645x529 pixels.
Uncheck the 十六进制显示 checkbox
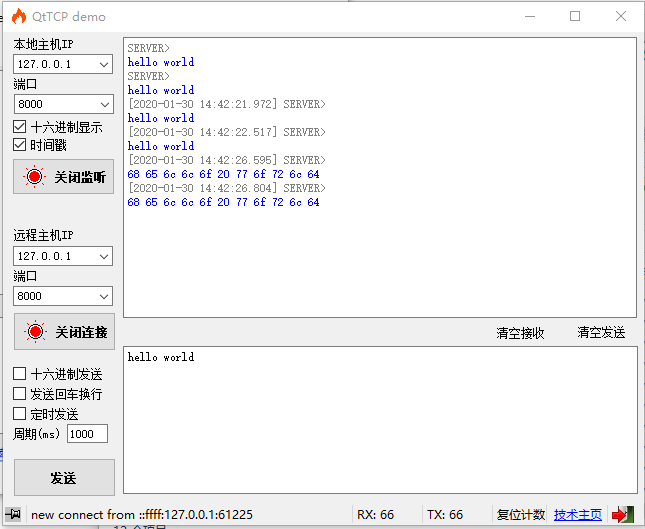coord(19,127)
